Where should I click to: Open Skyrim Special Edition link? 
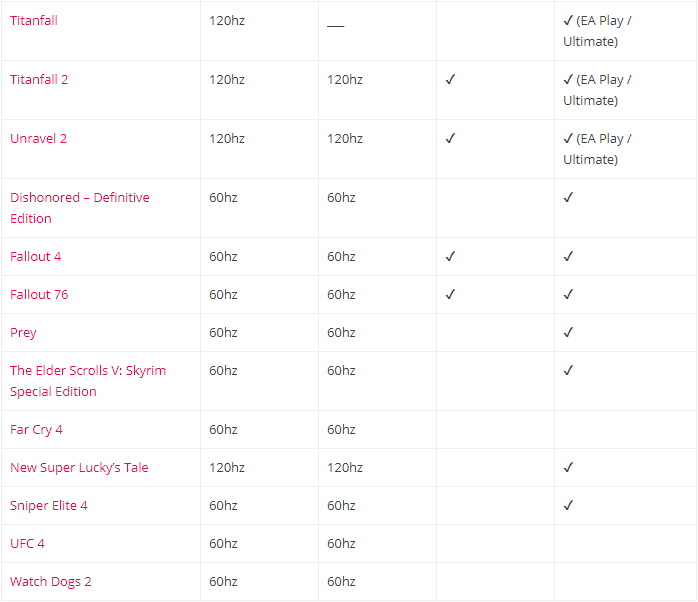[88, 381]
